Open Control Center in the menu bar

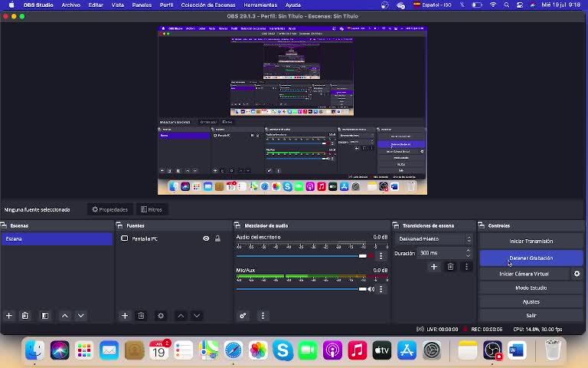[x=520, y=5]
